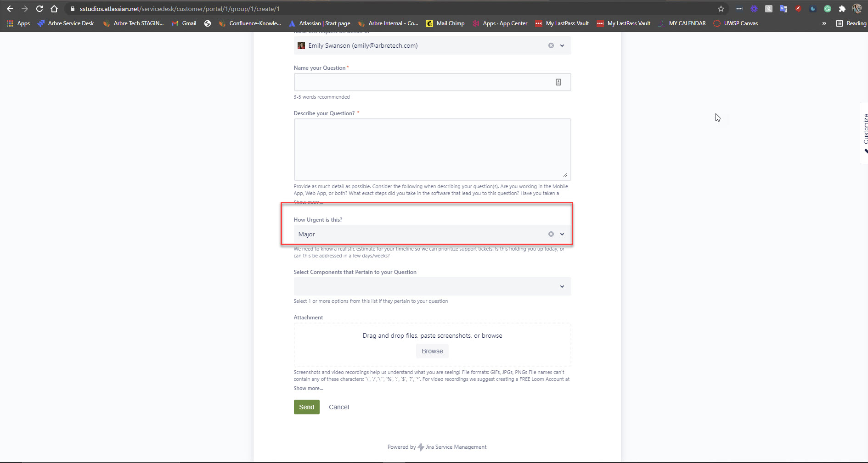The image size is (868, 463).
Task: Open the Gmail bookmark
Action: point(184,23)
